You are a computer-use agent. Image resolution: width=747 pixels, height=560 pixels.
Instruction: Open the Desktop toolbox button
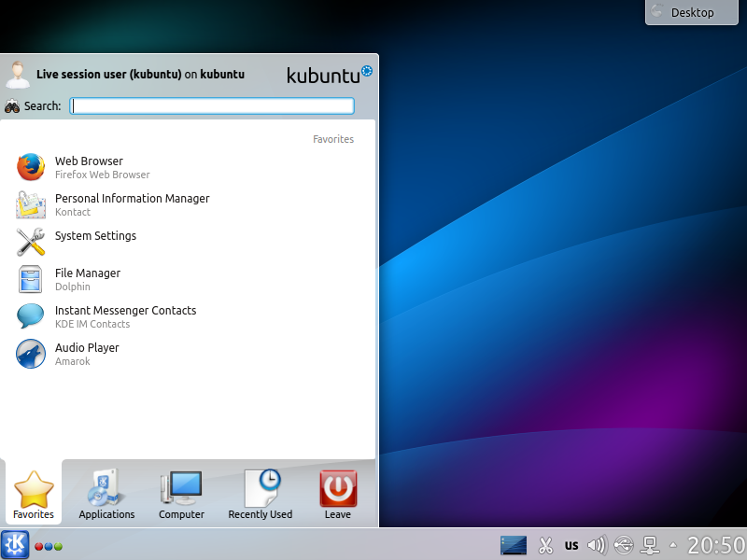692,12
